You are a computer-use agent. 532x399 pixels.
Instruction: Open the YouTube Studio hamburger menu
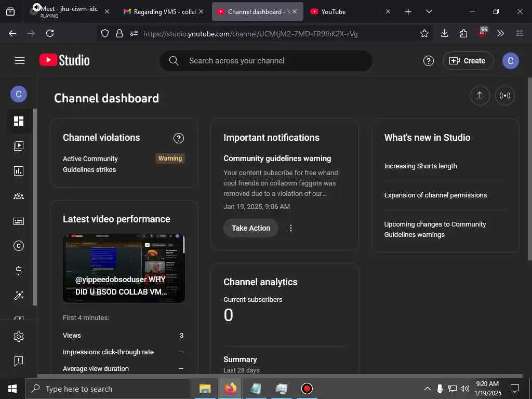pyautogui.click(x=20, y=61)
